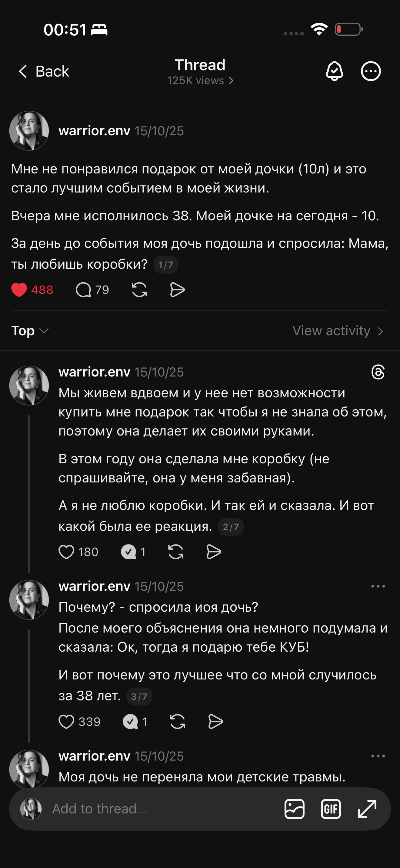Like the reply with 180 likes

click(66, 552)
